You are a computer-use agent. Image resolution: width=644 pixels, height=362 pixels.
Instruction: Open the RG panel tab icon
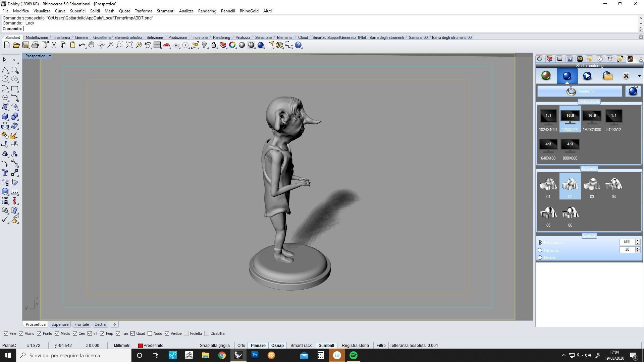click(x=580, y=59)
